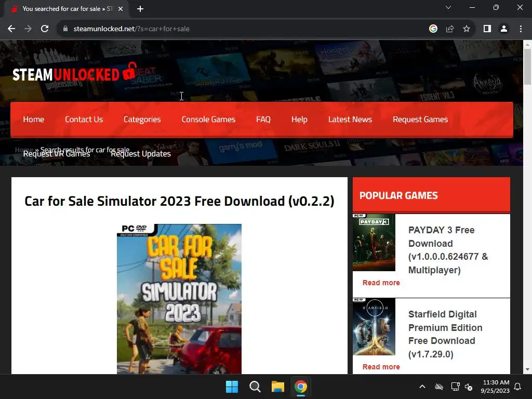The height and width of the screenshot is (399, 532).
Task: Open the Contact Us menu item
Action: (x=84, y=119)
